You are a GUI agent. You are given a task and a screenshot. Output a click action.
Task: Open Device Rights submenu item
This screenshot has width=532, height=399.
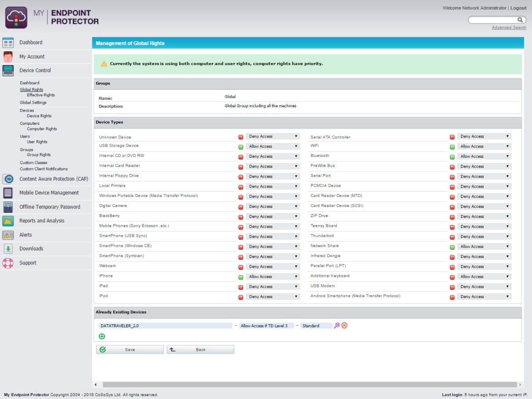click(39, 116)
